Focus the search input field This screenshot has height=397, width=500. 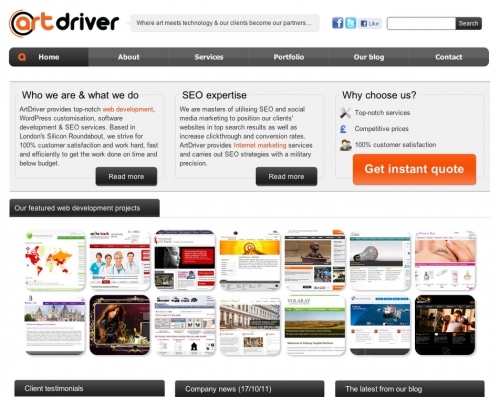421,23
